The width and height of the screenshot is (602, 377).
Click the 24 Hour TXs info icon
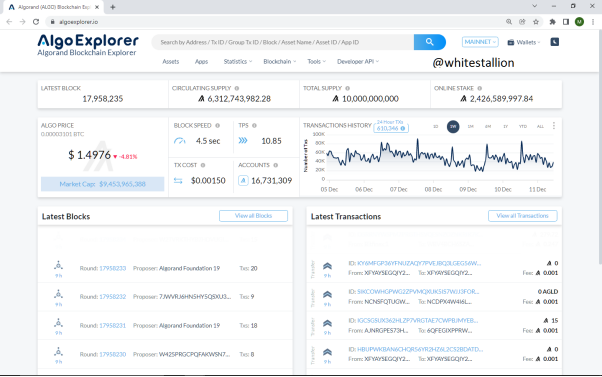[403, 129]
